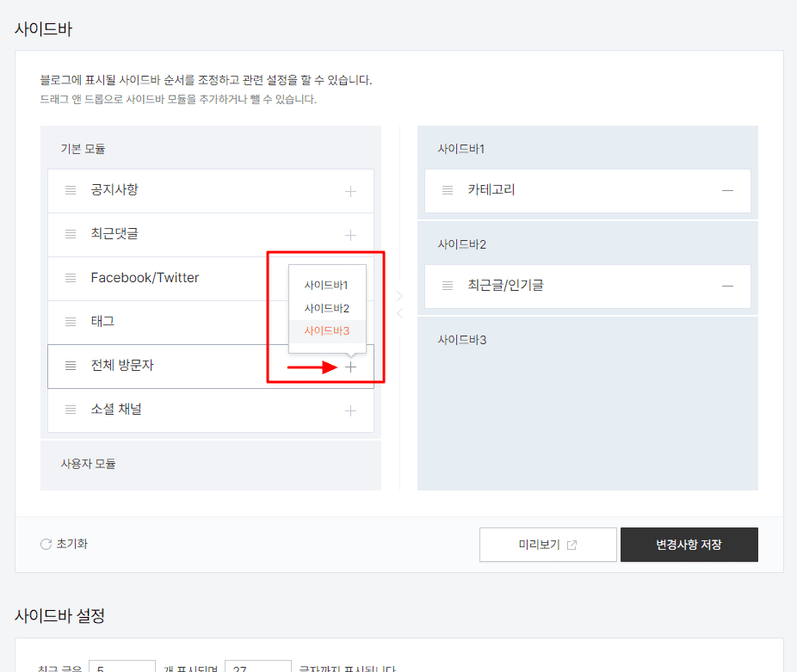Click the plus icon next to 공지사항 module
The width and height of the screenshot is (797, 672).
[351, 190]
